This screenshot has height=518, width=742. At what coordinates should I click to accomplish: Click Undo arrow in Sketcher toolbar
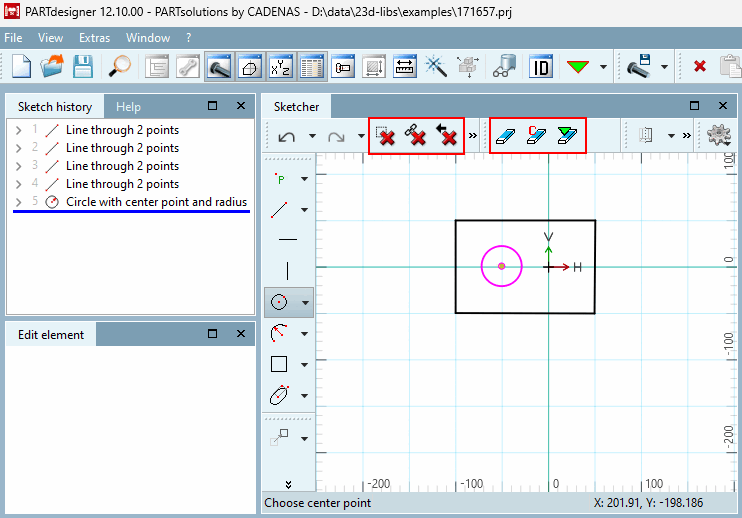[x=287, y=137]
